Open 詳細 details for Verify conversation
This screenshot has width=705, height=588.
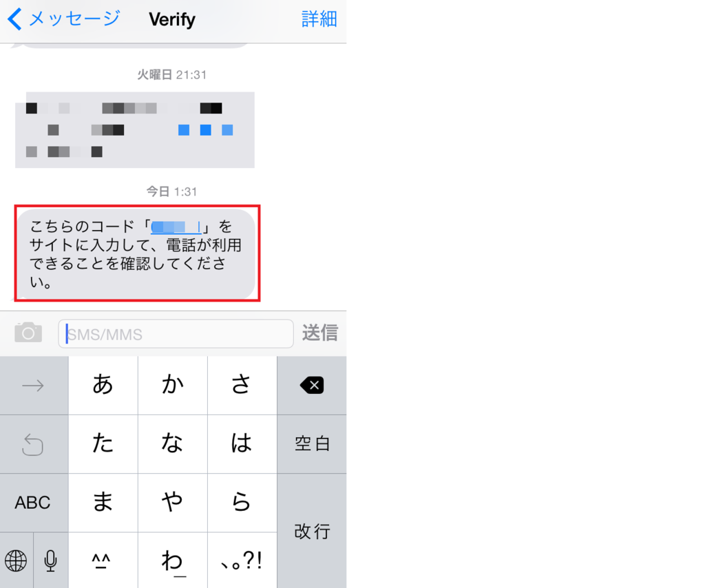point(319,19)
